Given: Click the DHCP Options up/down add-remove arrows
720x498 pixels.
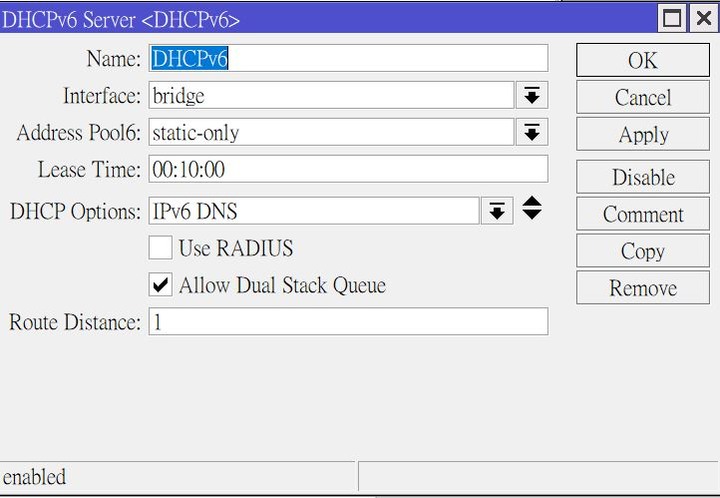Looking at the screenshot, I should 532,208.
